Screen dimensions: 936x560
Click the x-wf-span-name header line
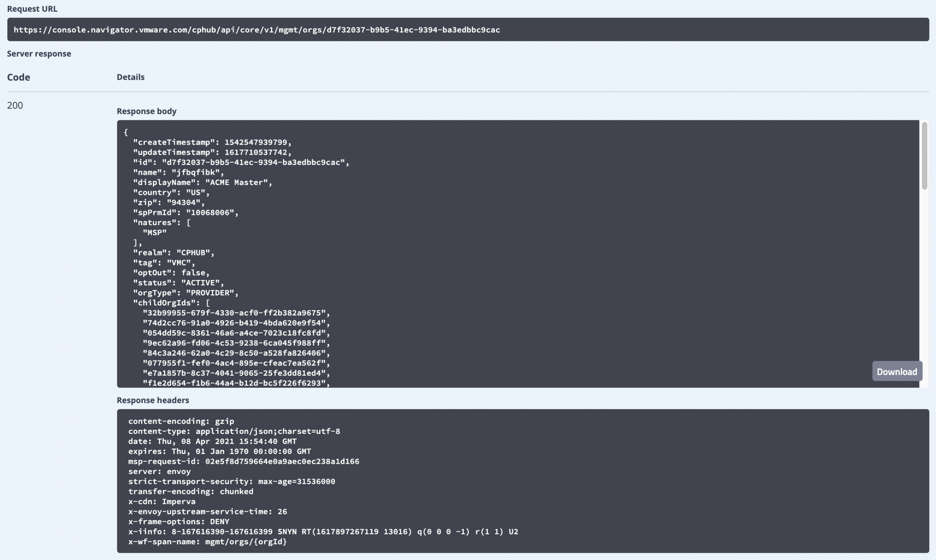(x=207, y=541)
